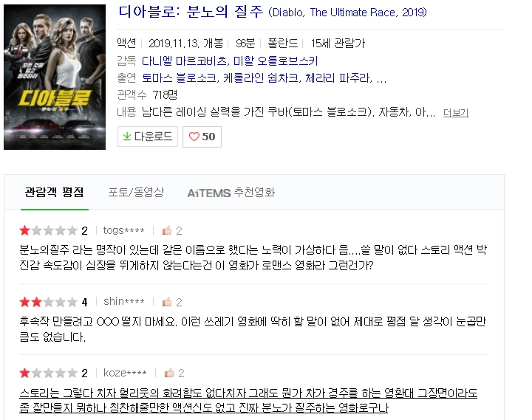Click the star rating of togs**** review
Screen dimensions: 532x420
47,230
